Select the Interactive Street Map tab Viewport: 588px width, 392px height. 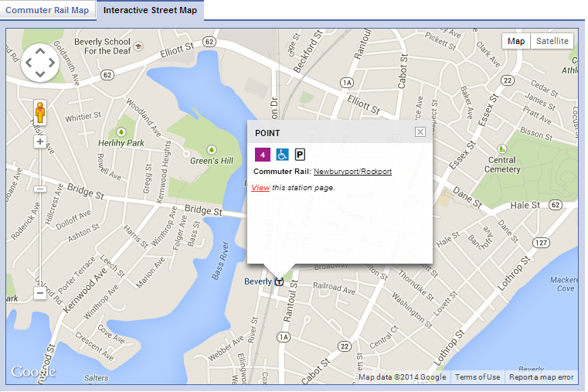coord(150,10)
